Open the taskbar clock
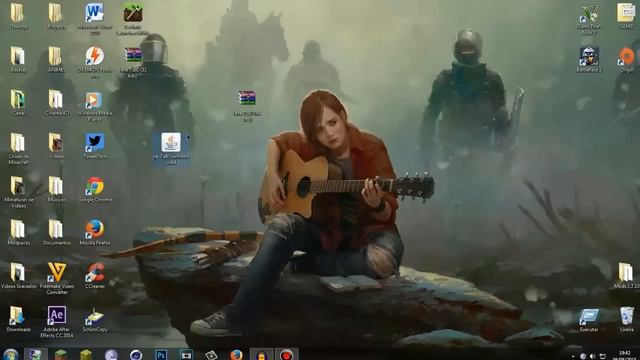 624,355
